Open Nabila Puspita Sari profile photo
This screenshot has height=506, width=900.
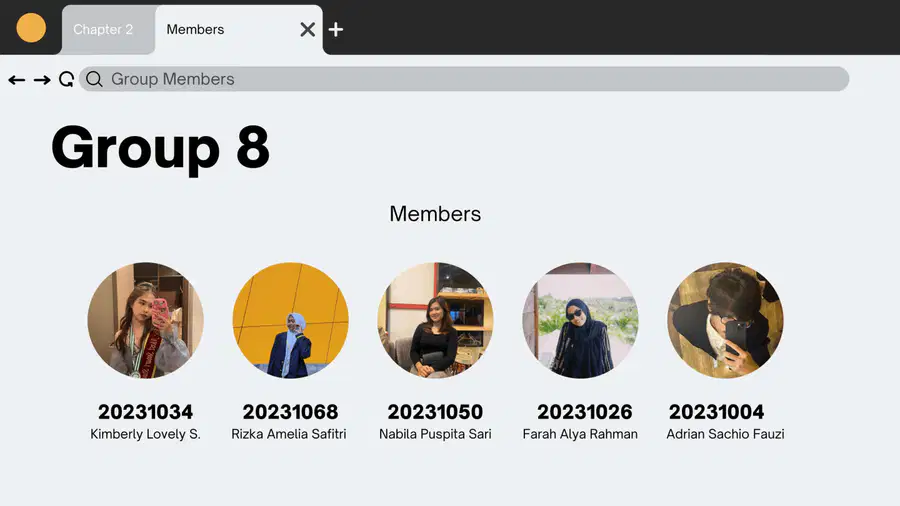click(x=435, y=320)
